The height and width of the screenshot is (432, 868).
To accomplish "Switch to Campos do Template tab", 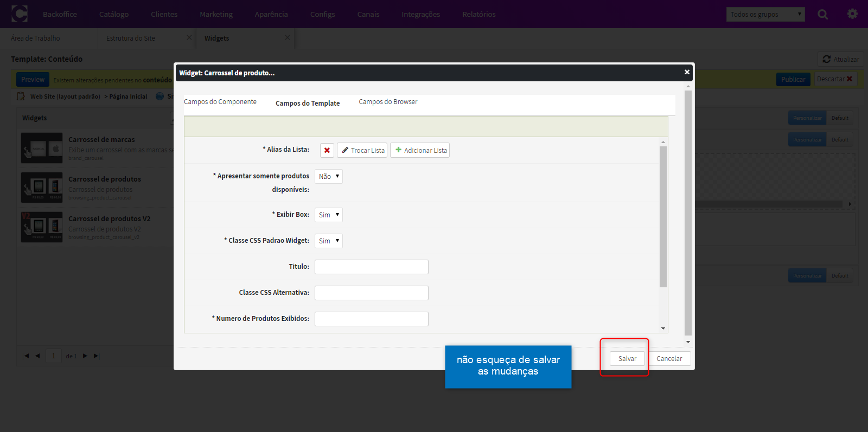I will [308, 103].
